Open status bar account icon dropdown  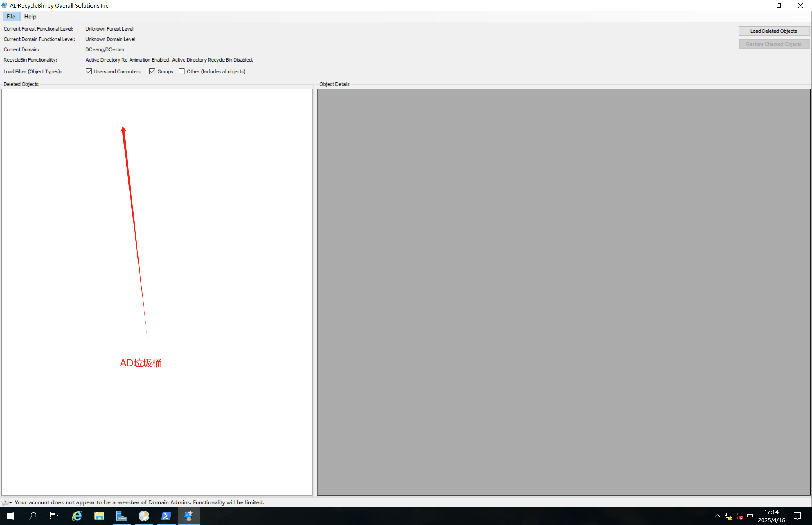7,502
